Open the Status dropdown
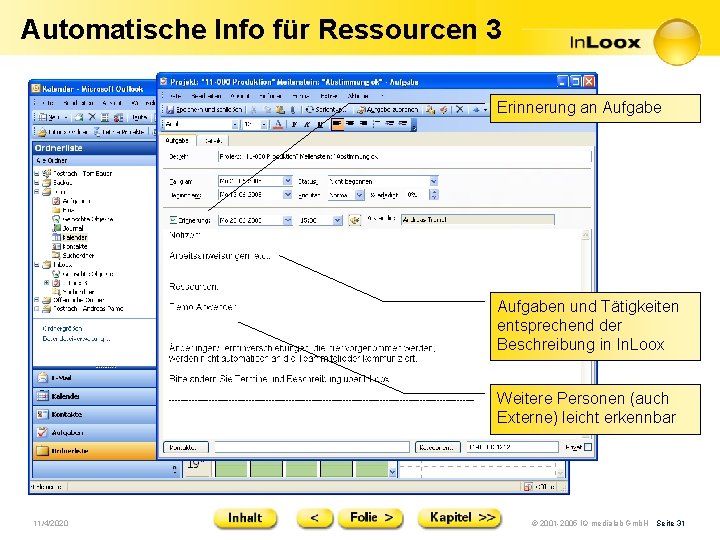This screenshot has height=540, width=720. 433,181
